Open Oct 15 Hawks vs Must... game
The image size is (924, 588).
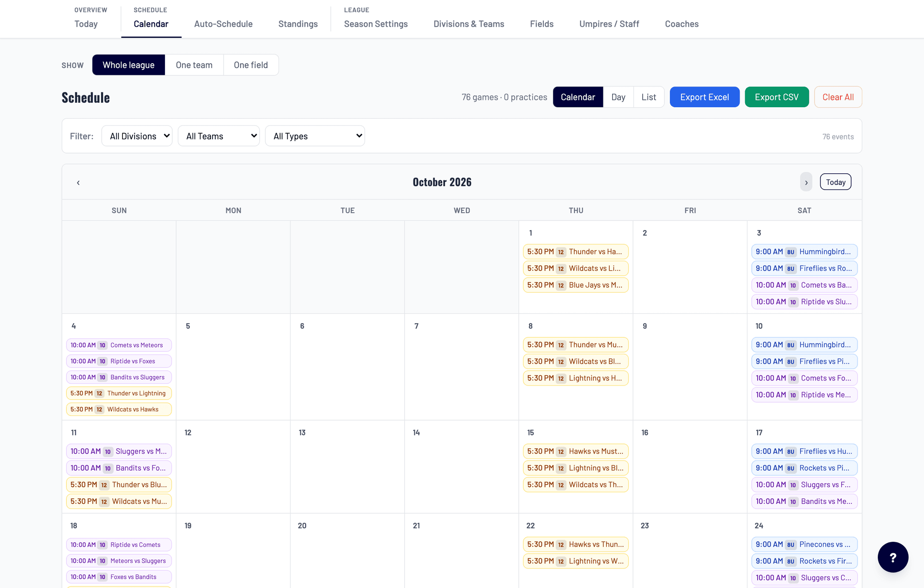click(576, 452)
